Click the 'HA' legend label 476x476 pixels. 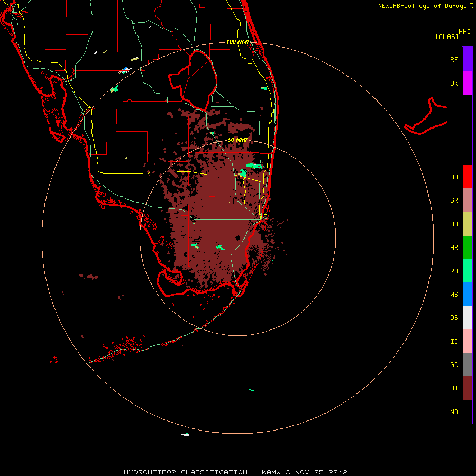(454, 177)
